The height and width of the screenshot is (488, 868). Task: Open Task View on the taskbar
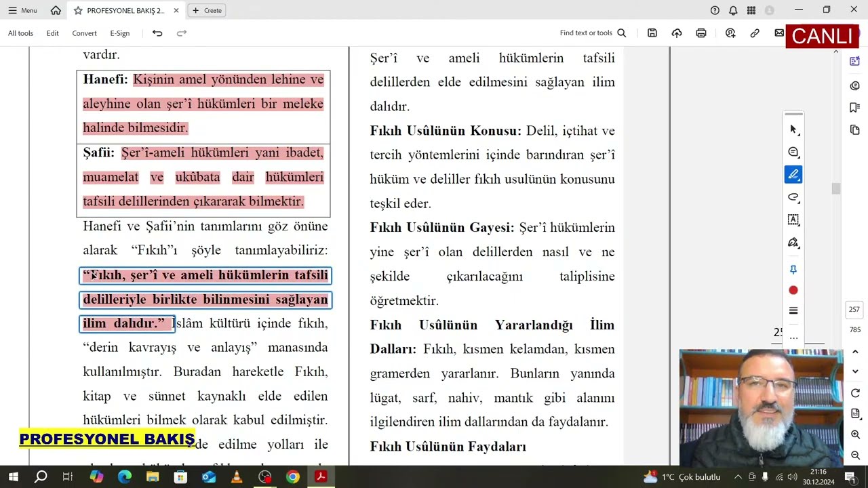[68, 477]
